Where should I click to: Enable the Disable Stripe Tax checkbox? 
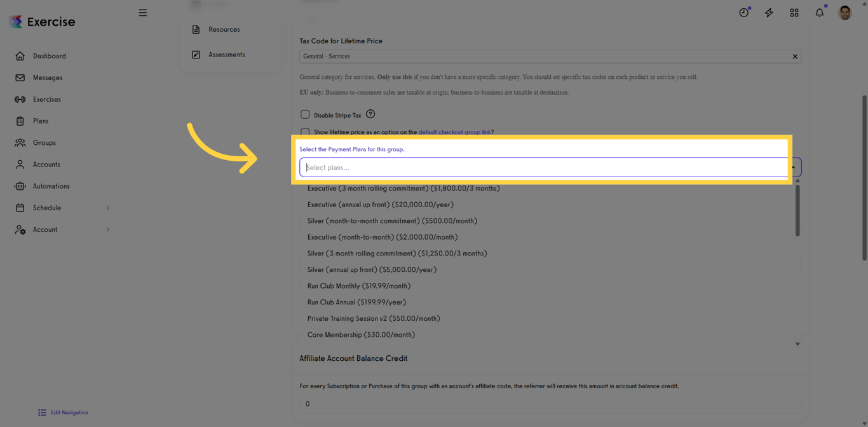(305, 114)
